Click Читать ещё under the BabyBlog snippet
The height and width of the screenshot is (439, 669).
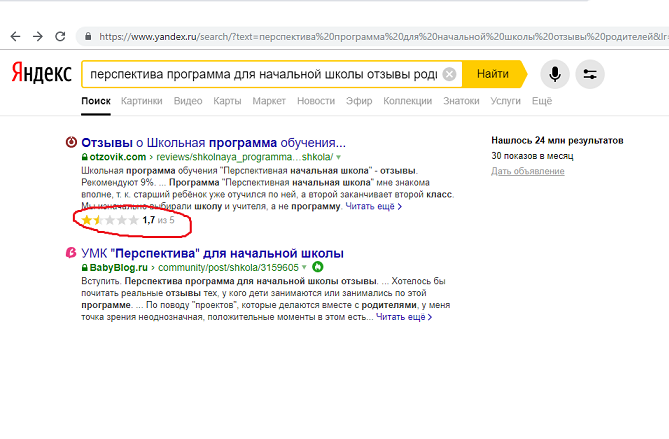(x=404, y=317)
